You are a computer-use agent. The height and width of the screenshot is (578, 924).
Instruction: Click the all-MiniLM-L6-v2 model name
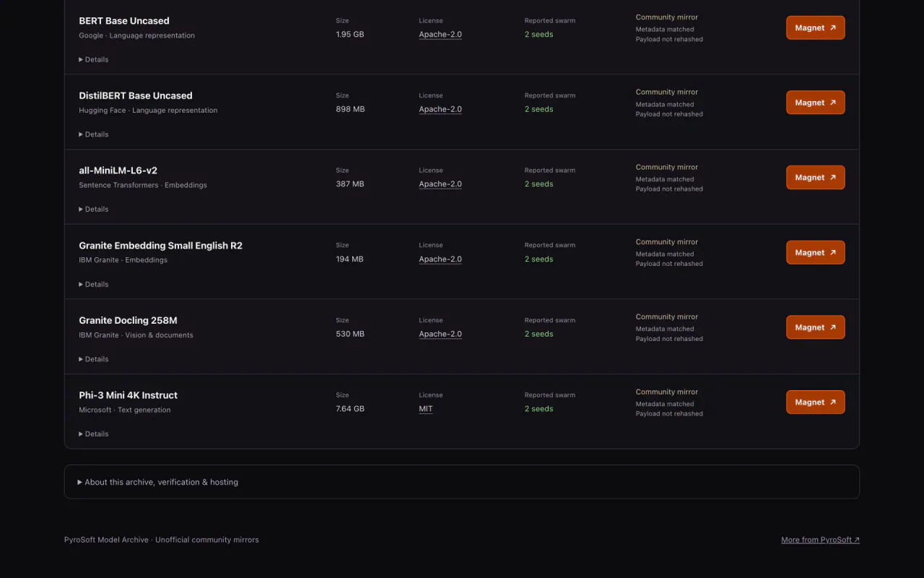118,171
